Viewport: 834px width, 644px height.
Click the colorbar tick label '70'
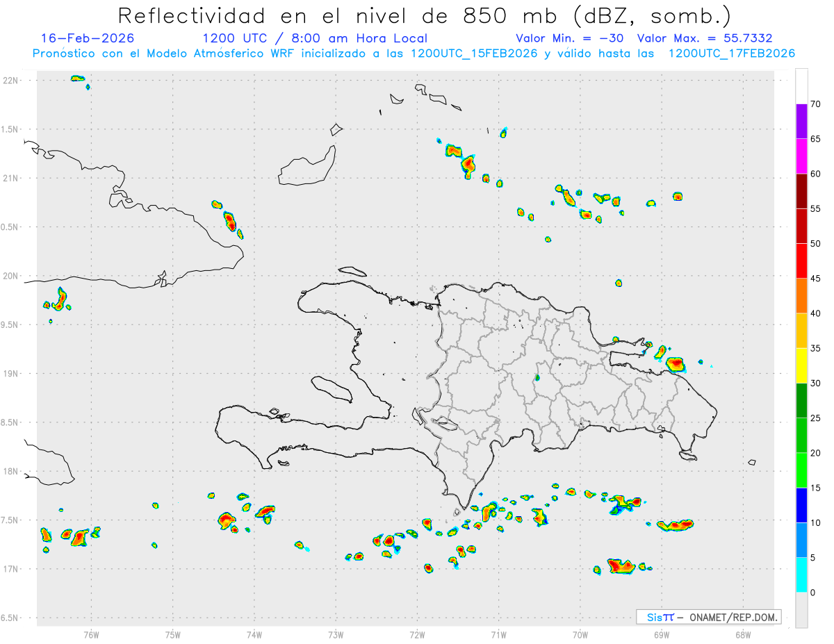[x=816, y=104]
